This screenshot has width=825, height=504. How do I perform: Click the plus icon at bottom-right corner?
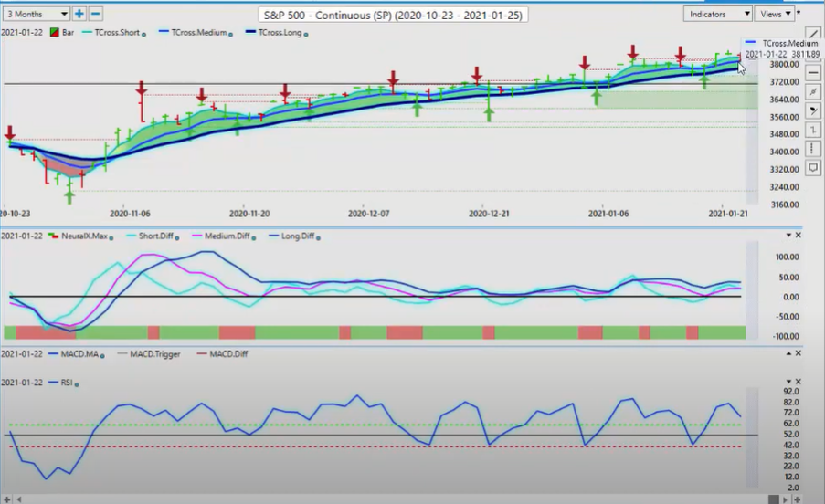(x=797, y=499)
